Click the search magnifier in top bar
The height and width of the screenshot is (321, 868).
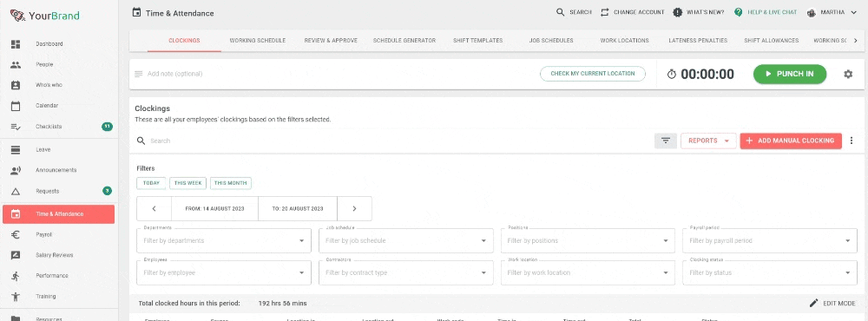[x=560, y=12]
